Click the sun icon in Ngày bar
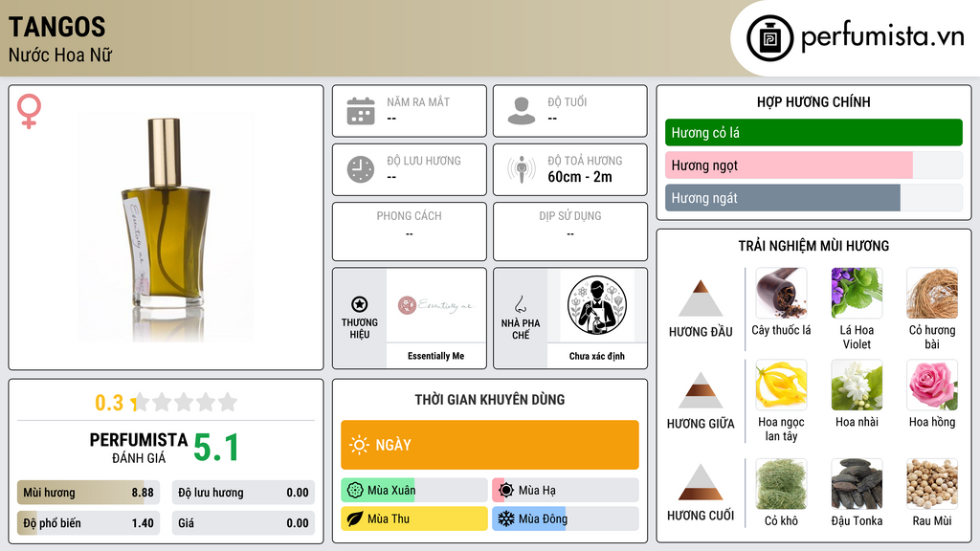 (x=359, y=445)
